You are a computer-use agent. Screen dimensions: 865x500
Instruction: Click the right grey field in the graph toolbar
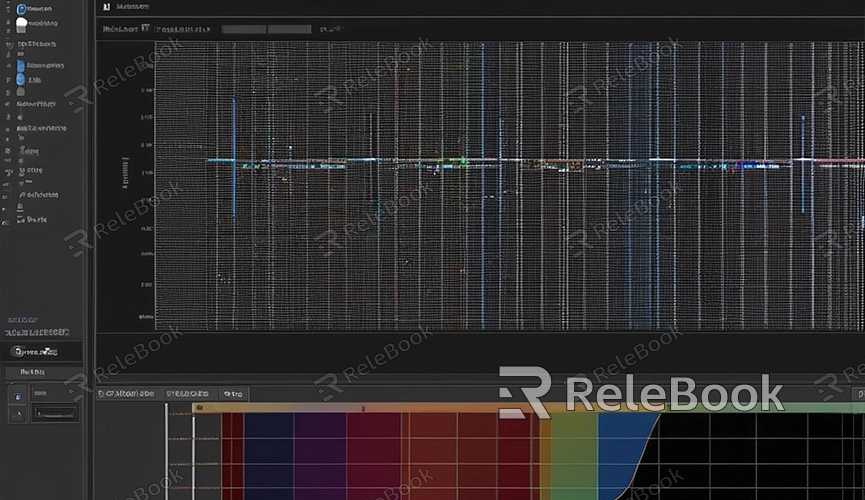[290, 29]
